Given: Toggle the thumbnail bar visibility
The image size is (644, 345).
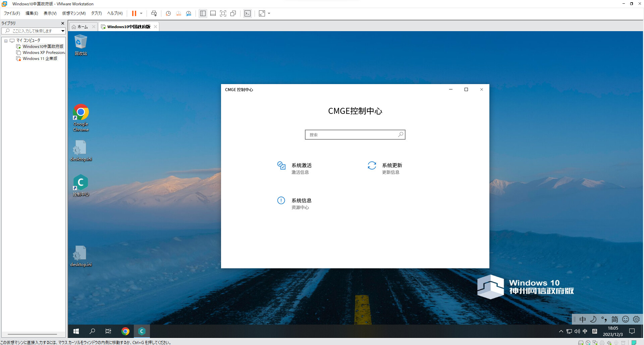Looking at the screenshot, I should (x=213, y=13).
